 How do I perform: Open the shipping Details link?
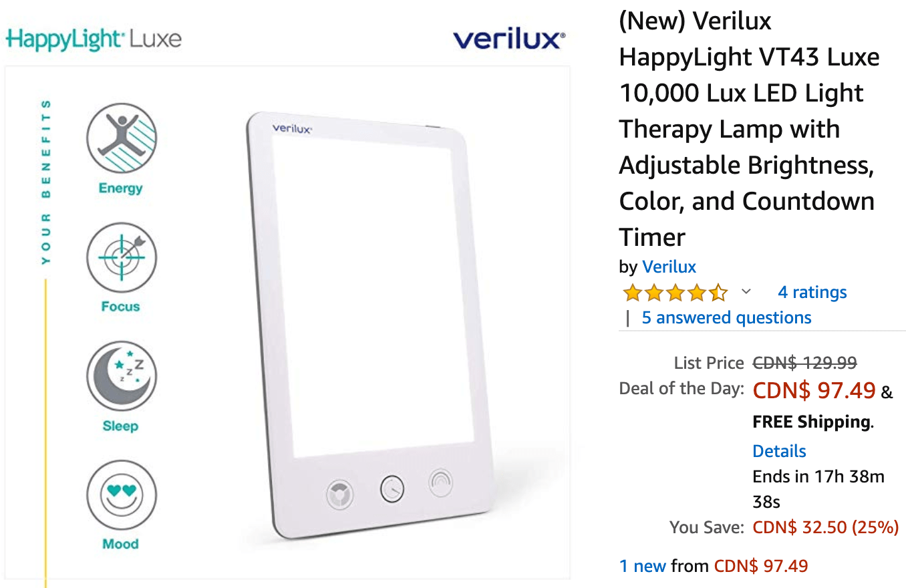click(779, 451)
